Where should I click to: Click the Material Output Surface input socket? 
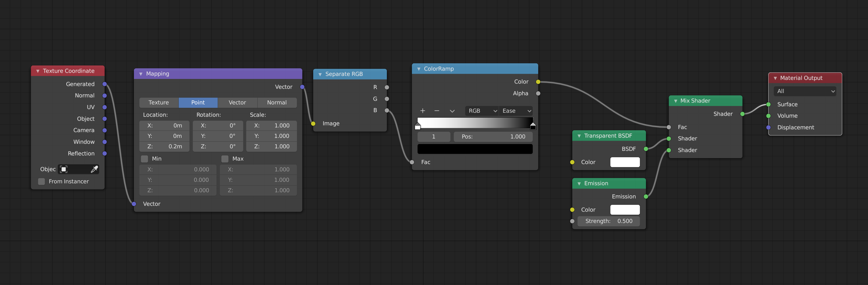pos(769,104)
